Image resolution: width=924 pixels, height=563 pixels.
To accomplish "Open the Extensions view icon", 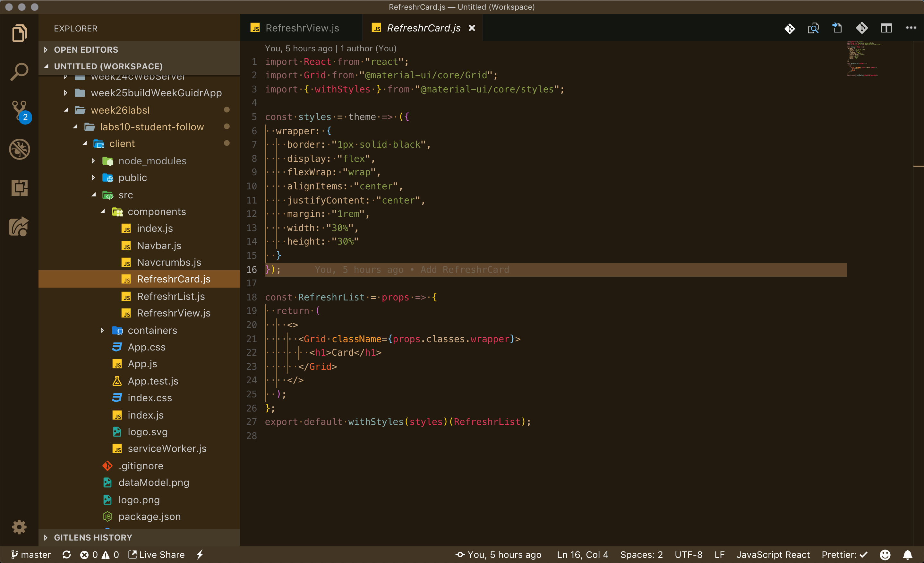I will pos(20,187).
